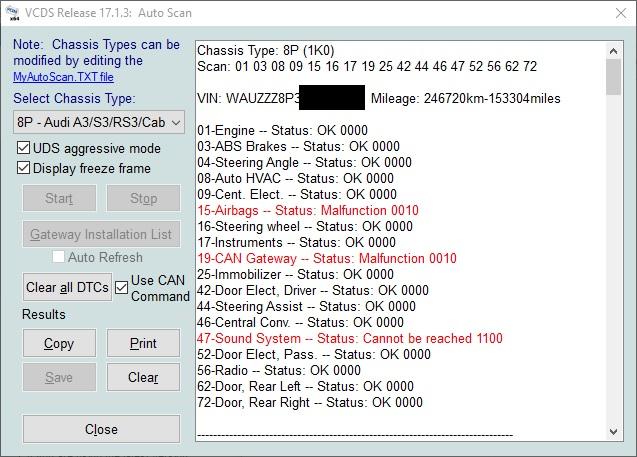The image size is (637, 457).
Task: Click the Close button at bottom
Action: tap(101, 429)
